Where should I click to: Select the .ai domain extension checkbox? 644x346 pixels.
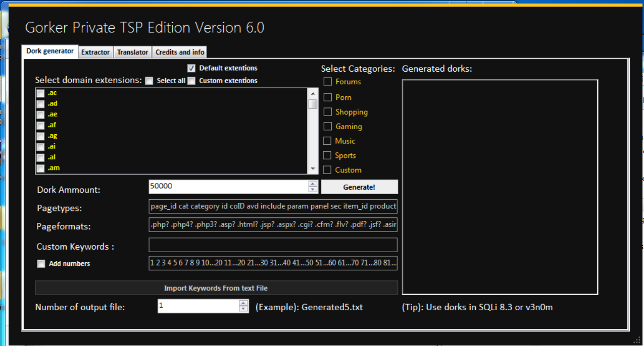[40, 147]
